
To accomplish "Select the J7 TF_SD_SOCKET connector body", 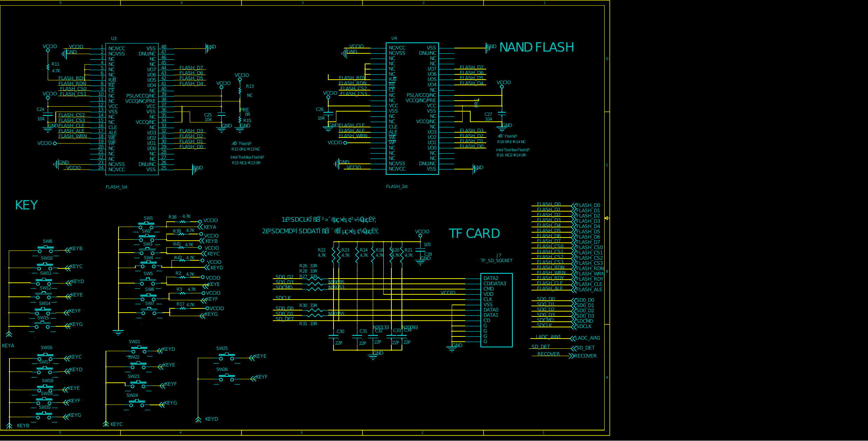I will [496, 310].
